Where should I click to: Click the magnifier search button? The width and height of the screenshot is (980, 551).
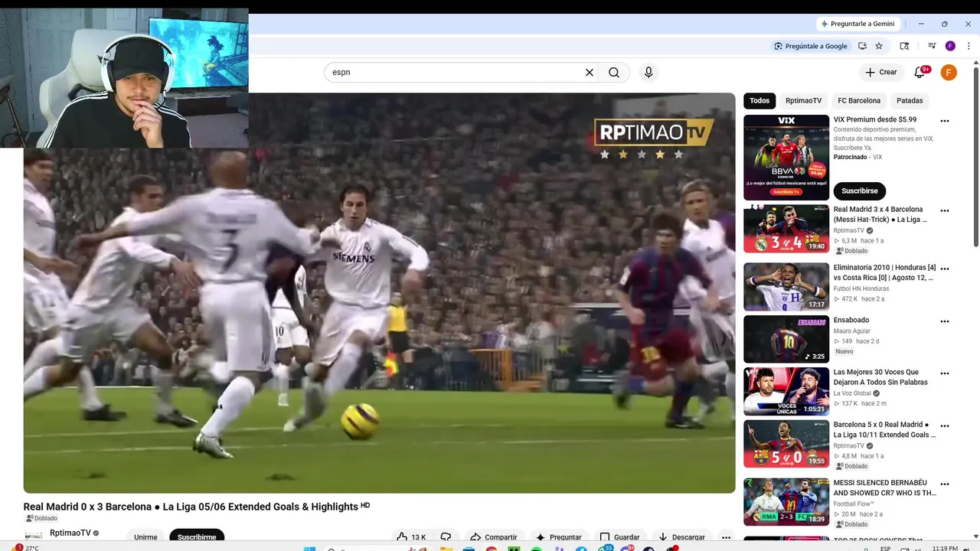614,73
